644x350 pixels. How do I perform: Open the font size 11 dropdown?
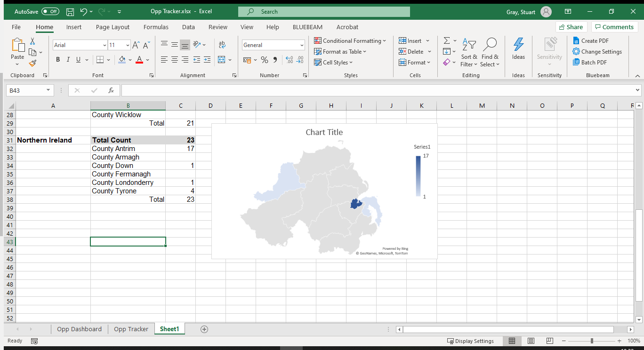click(128, 45)
